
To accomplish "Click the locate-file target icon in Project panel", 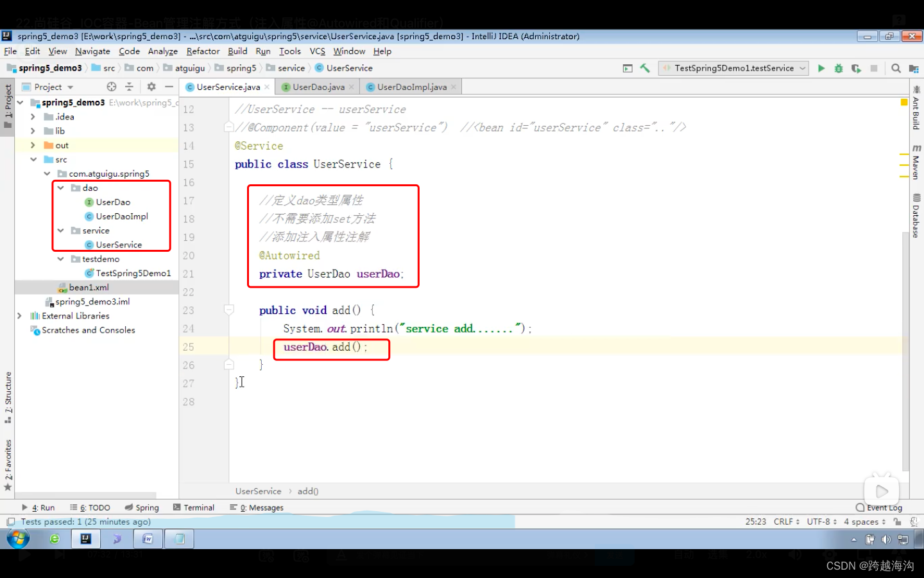I will click(112, 87).
